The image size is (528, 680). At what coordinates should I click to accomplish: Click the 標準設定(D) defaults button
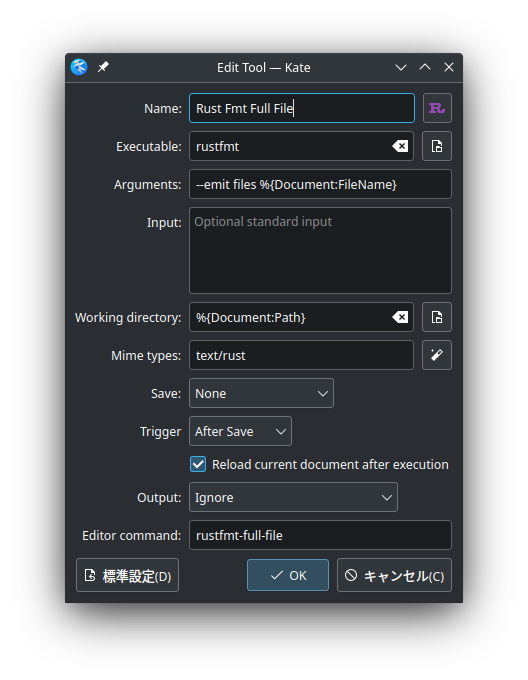[x=127, y=575]
